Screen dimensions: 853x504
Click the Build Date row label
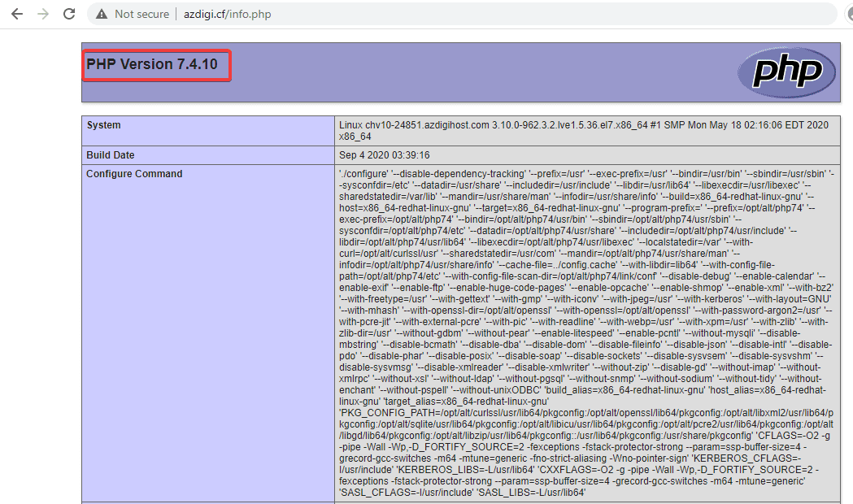pos(111,154)
